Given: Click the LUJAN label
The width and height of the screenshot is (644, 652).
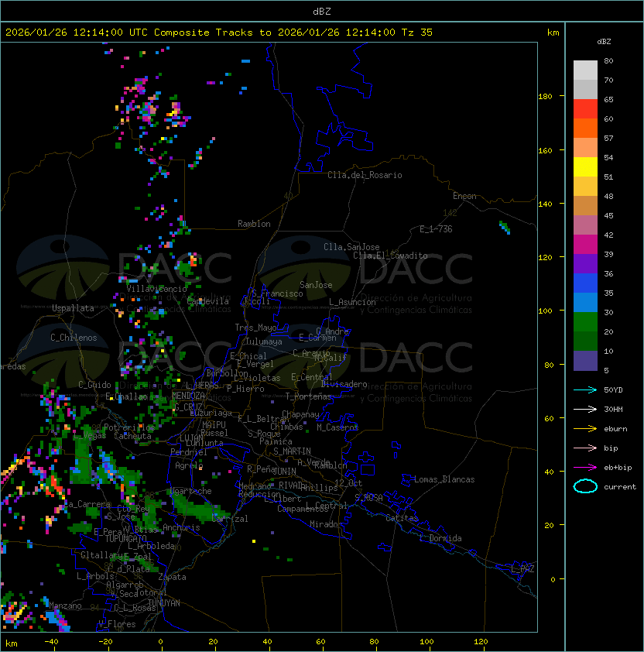Looking at the screenshot, I should 191,438.
